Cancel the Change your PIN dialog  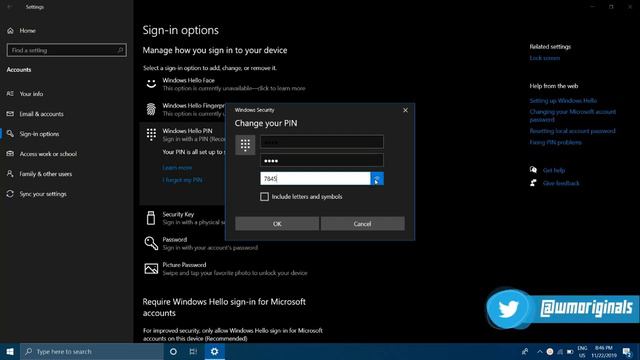point(362,224)
